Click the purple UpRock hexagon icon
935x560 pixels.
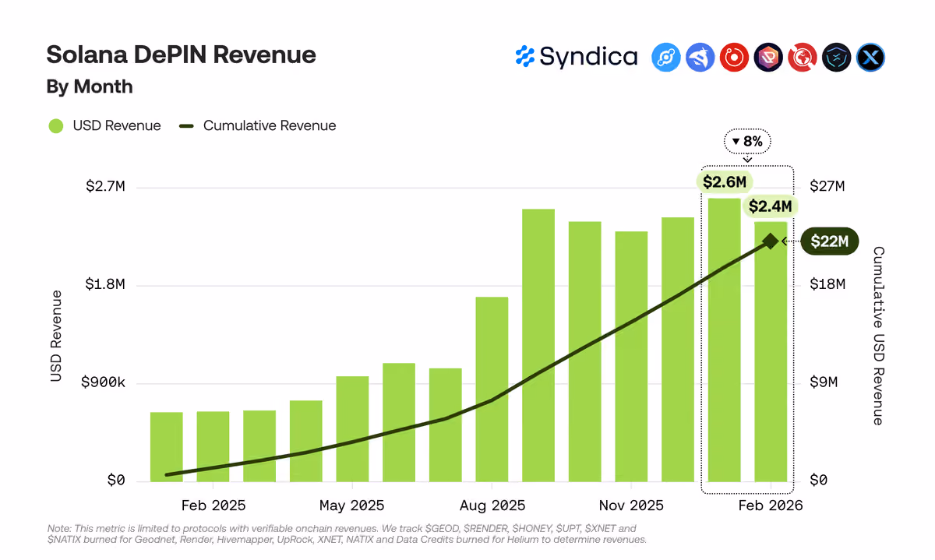pyautogui.click(x=768, y=58)
